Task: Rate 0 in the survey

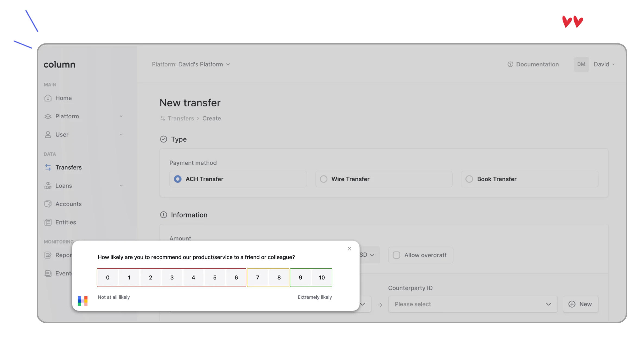Action: coord(108,278)
